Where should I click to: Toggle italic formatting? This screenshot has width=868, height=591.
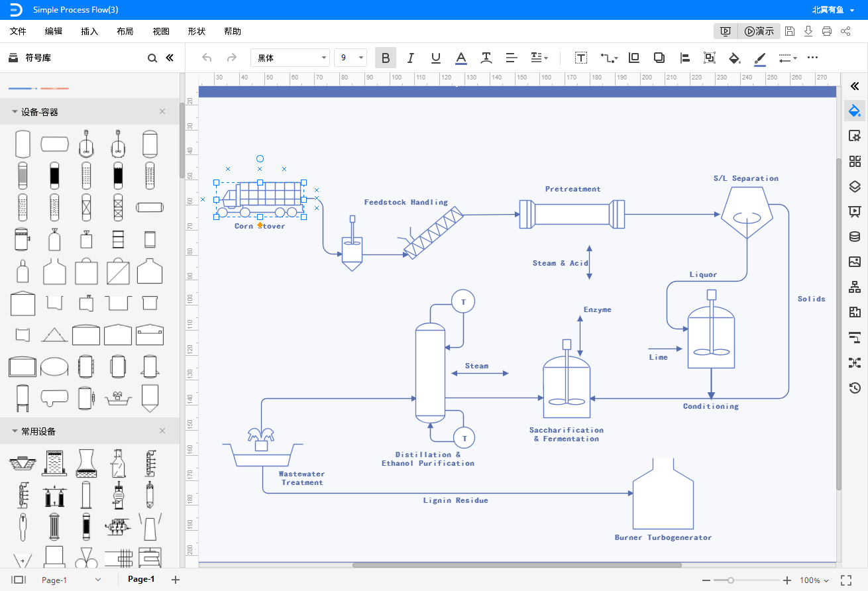(410, 58)
